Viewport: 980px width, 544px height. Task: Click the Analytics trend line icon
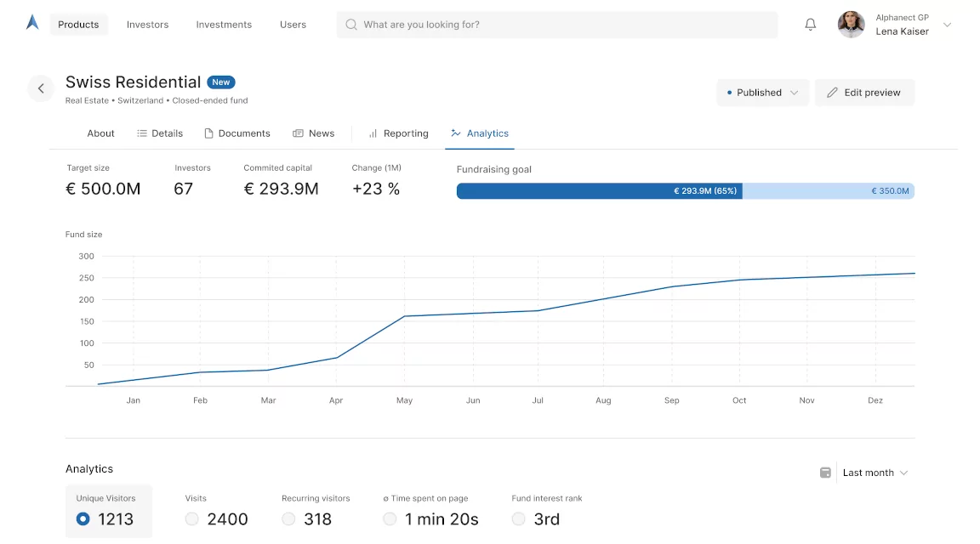pos(456,133)
